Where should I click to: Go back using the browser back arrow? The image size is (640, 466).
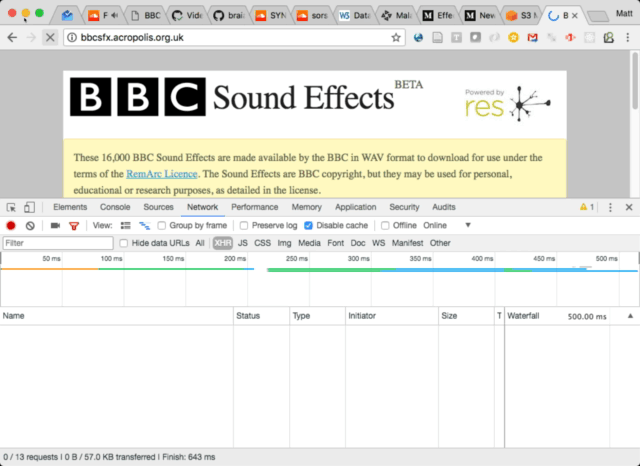[12, 38]
